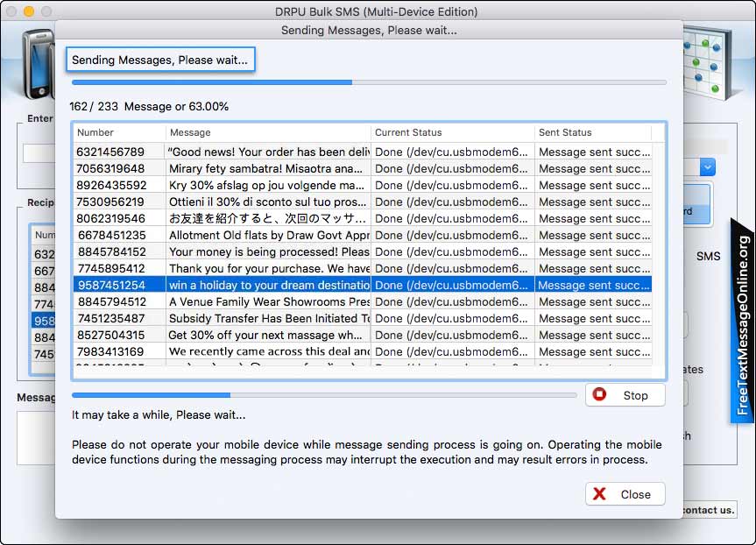Select the row with number 7056319648
This screenshot has width=756, height=545.
pos(363,168)
